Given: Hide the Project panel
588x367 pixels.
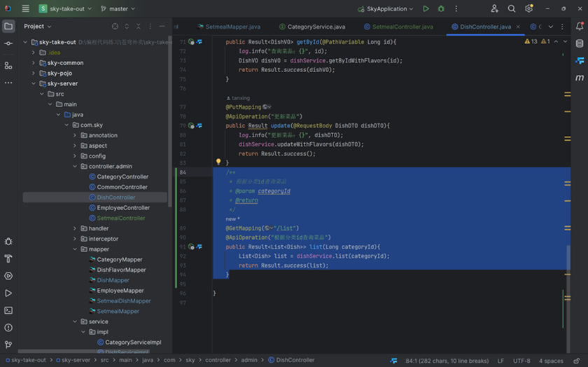Looking at the screenshot, I should tap(162, 27).
